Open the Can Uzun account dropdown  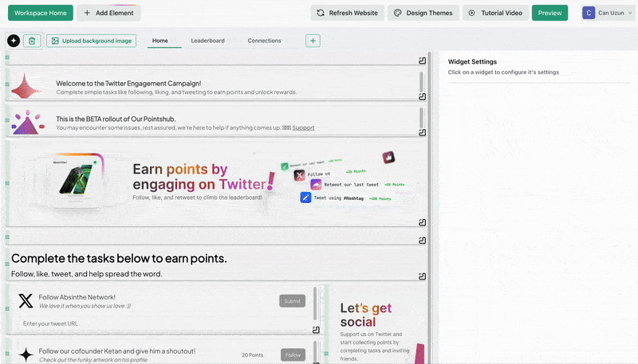[608, 13]
